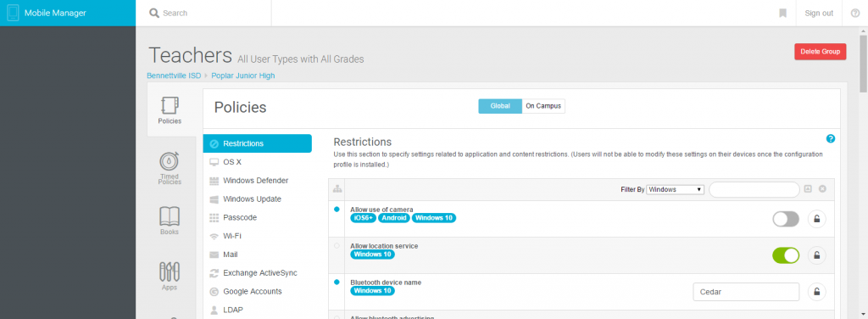Select the Restrictions policy category
Image resolution: width=868 pixels, height=319 pixels.
click(x=258, y=143)
